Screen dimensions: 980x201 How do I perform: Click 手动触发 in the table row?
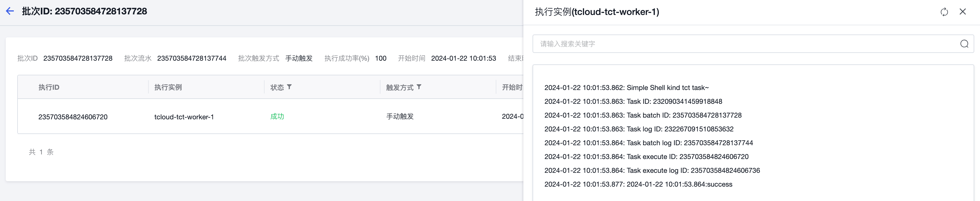click(x=400, y=116)
